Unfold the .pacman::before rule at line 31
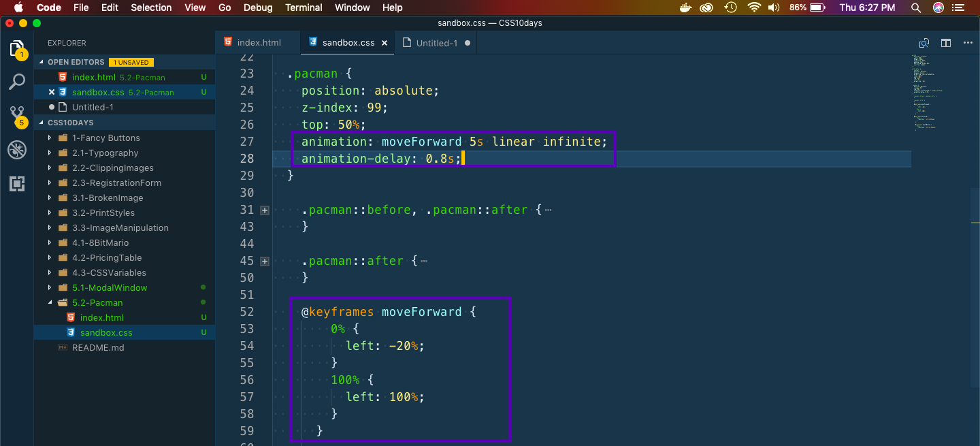980x446 pixels. 265,210
